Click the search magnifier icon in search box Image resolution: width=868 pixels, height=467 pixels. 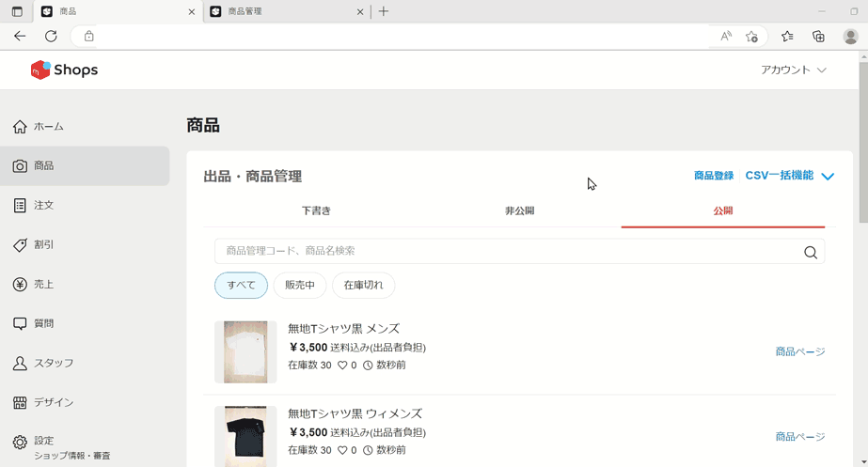pyautogui.click(x=811, y=253)
